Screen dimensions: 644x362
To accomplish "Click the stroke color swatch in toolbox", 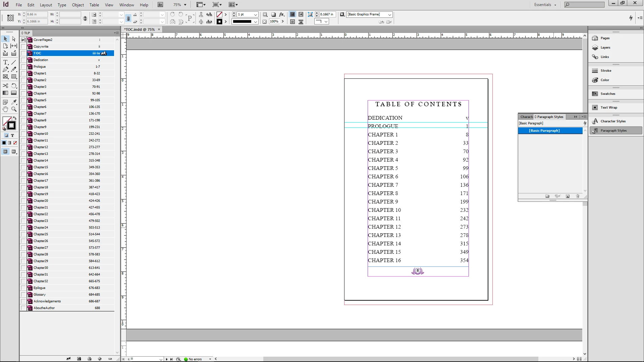I will 11,126.
